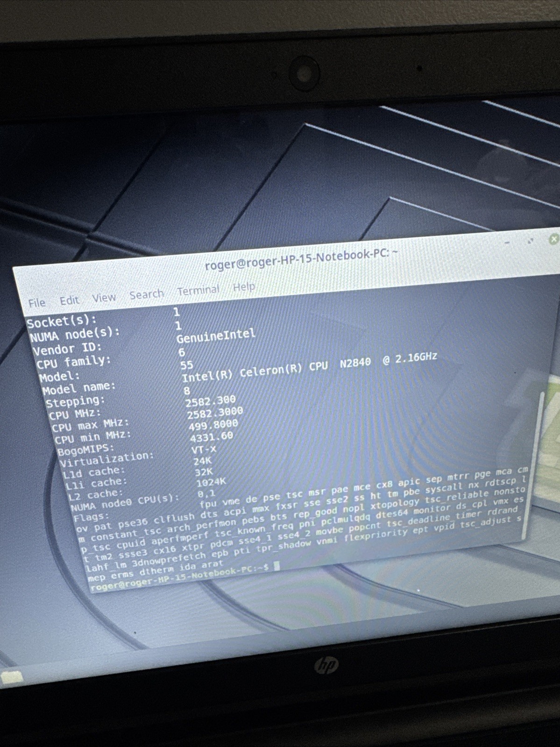
Task: Click the folder icon on the desktop
Action: tap(12, 677)
